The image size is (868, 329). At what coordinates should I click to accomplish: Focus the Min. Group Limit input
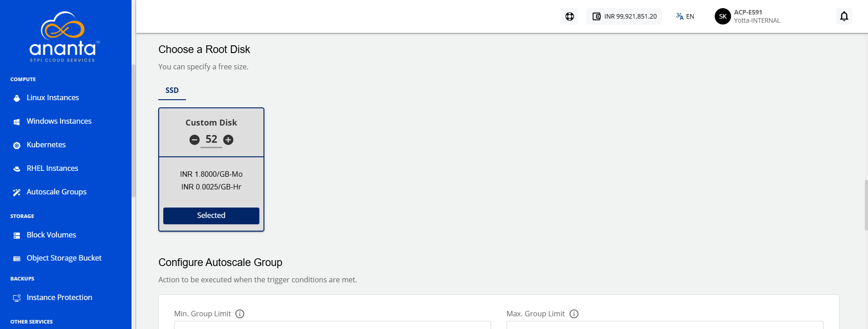click(332, 325)
